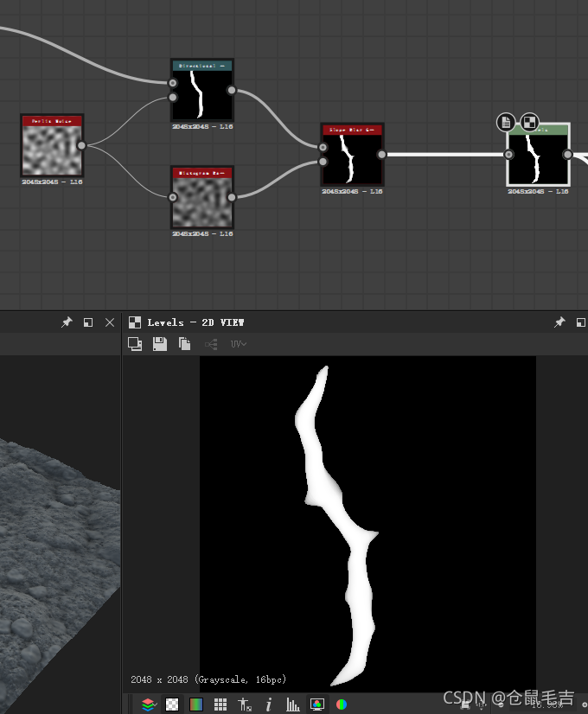Click the overlapping squares icon in 2D view toolbar

tap(135, 344)
